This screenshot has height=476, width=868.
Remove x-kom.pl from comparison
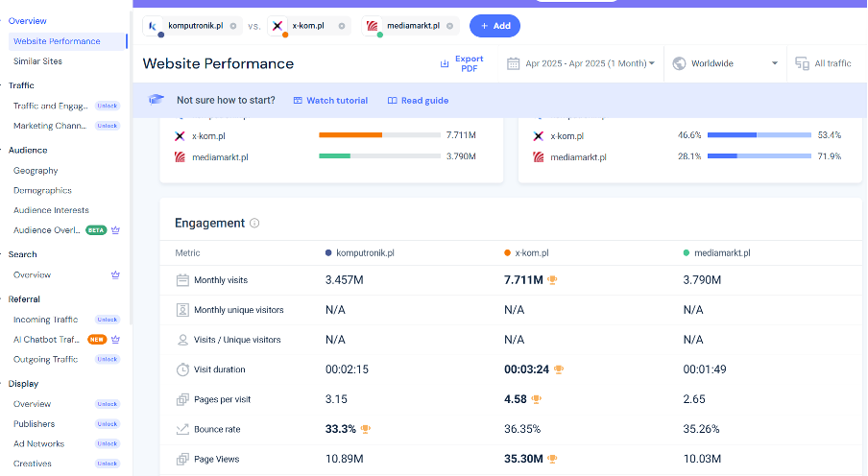pyautogui.click(x=342, y=26)
